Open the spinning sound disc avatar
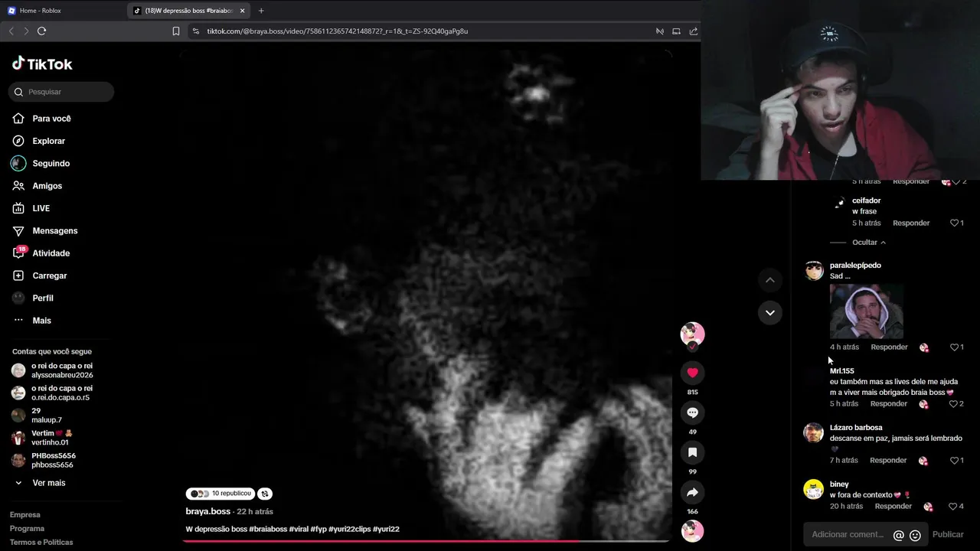Screen dimensions: 980x551 tap(692, 531)
